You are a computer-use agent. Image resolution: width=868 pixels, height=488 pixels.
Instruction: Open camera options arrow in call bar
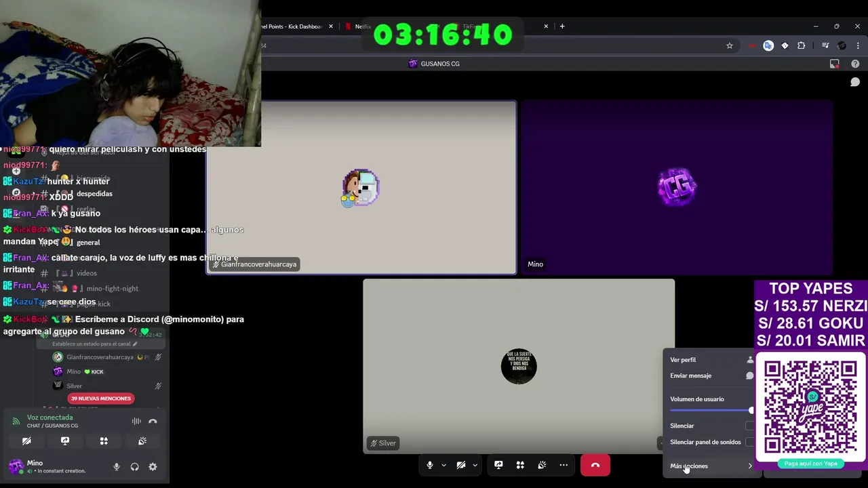pos(475,465)
